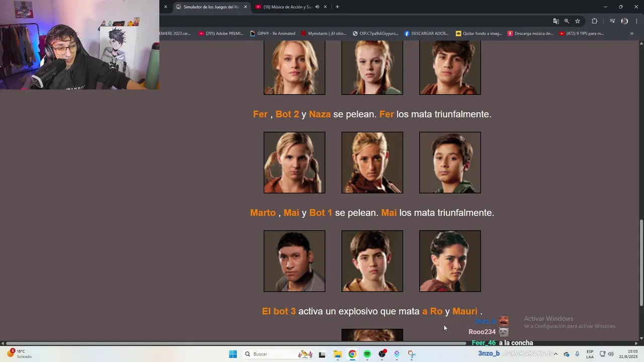The image size is (644, 362).
Task: Open Snipping Tool from the taskbar
Action: (412, 354)
